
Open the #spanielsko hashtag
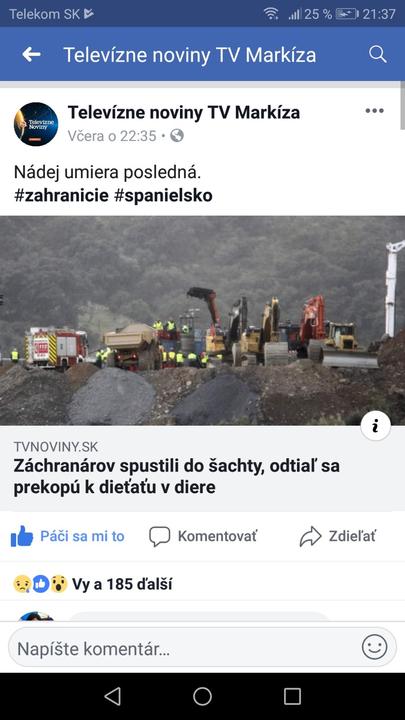pyautogui.click(x=163, y=196)
